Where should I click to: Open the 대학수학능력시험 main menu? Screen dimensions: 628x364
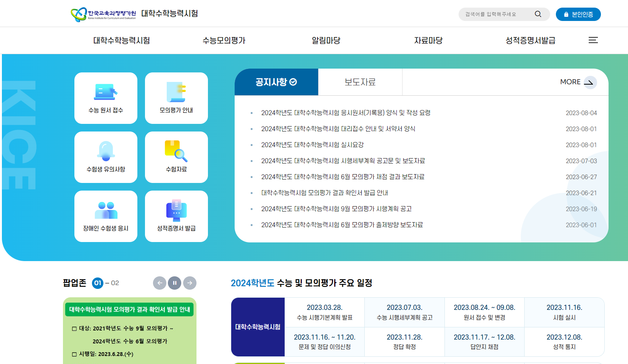pyautogui.click(x=121, y=40)
